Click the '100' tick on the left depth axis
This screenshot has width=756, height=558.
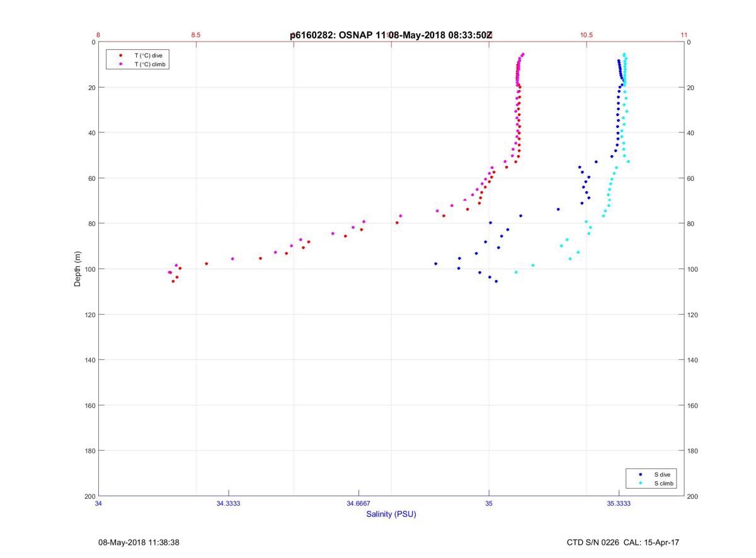click(x=89, y=269)
